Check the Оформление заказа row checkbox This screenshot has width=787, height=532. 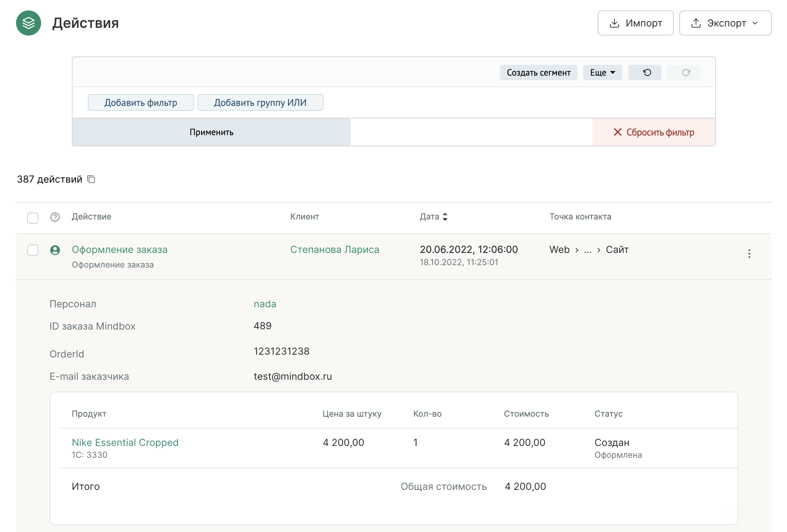[33, 250]
